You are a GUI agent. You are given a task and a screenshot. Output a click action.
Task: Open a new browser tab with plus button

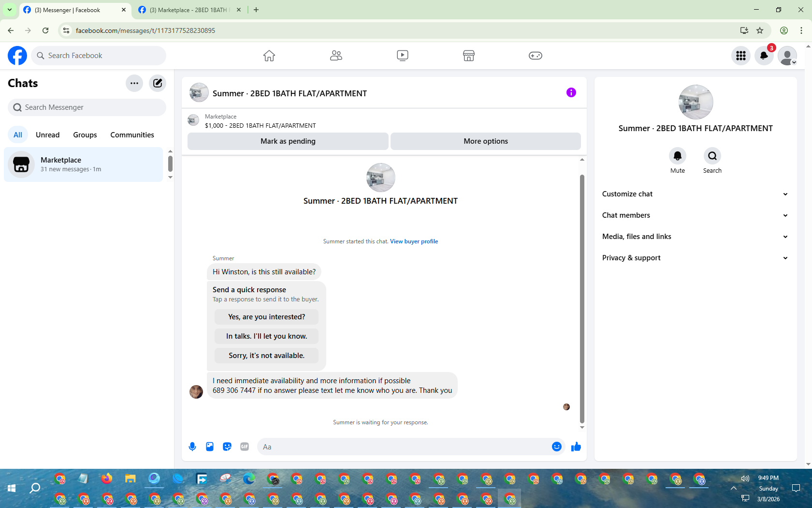[x=256, y=10]
